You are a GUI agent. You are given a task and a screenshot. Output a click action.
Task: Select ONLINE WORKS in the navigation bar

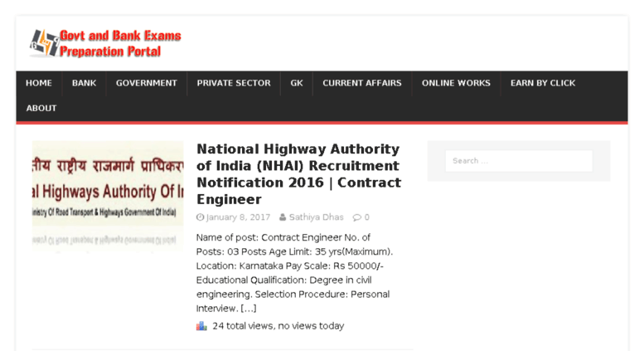click(x=457, y=84)
